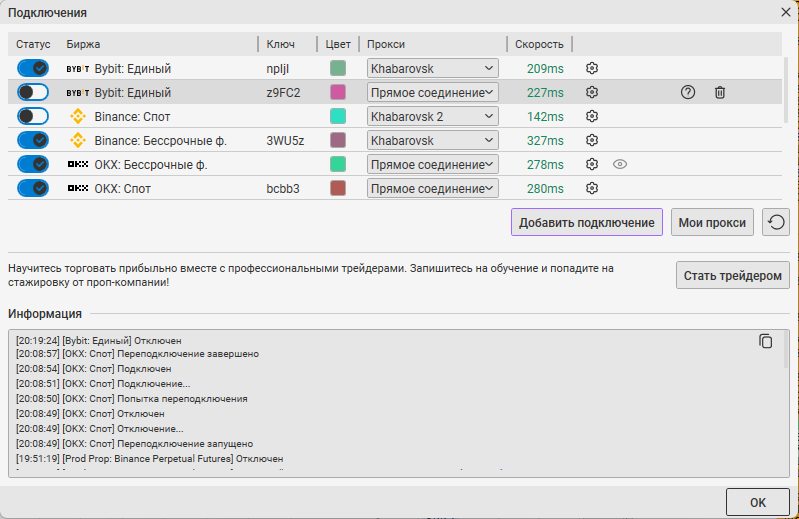
Task: Click the refresh connections icon button
Action: click(x=776, y=222)
